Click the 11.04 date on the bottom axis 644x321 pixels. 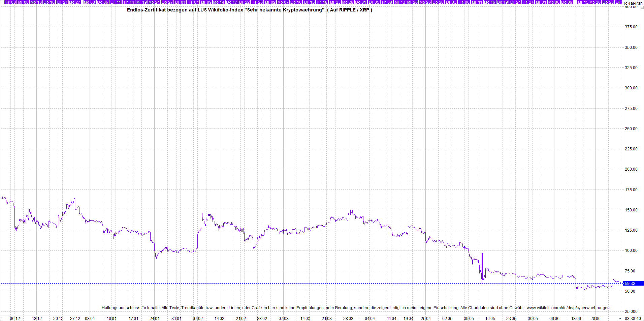pyautogui.click(x=391, y=319)
